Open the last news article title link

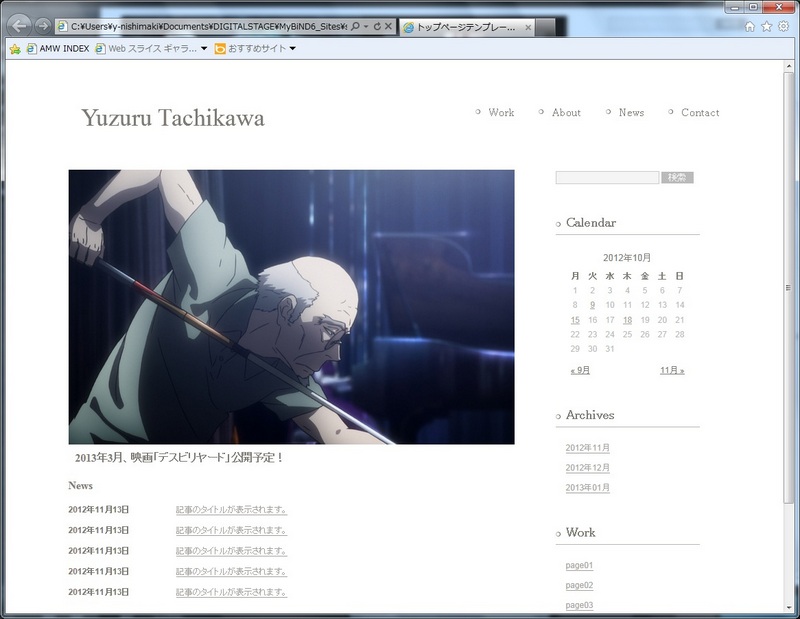pyautogui.click(x=231, y=592)
